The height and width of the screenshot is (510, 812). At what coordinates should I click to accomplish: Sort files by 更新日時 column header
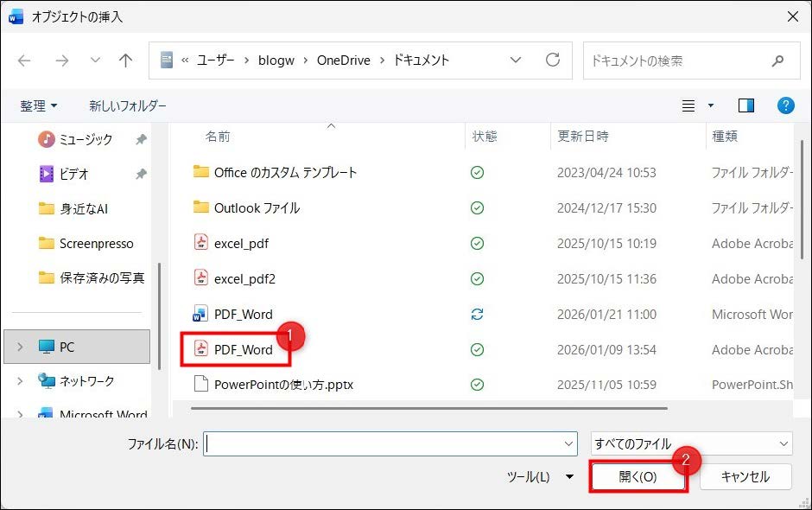point(583,137)
